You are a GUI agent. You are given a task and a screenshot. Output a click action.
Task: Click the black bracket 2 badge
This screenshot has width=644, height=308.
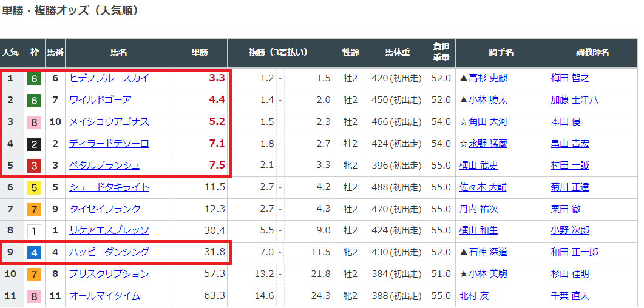click(35, 144)
